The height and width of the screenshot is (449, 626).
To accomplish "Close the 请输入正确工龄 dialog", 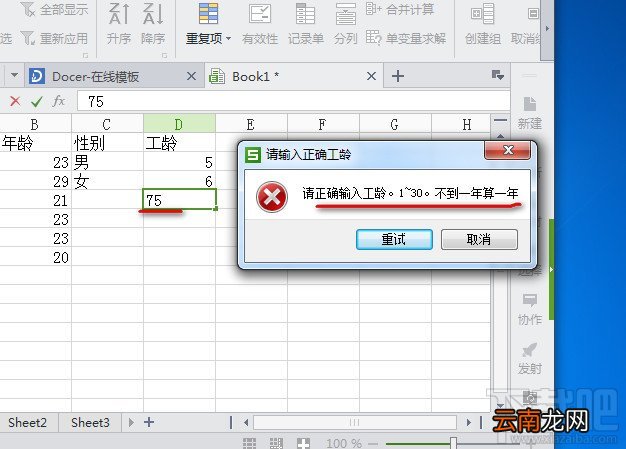I will (x=508, y=150).
